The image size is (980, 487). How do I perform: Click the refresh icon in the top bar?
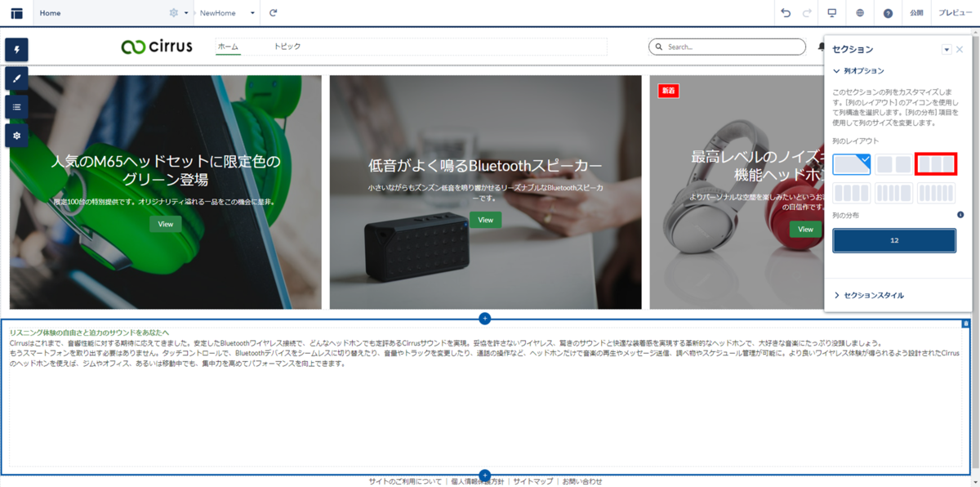(274, 13)
